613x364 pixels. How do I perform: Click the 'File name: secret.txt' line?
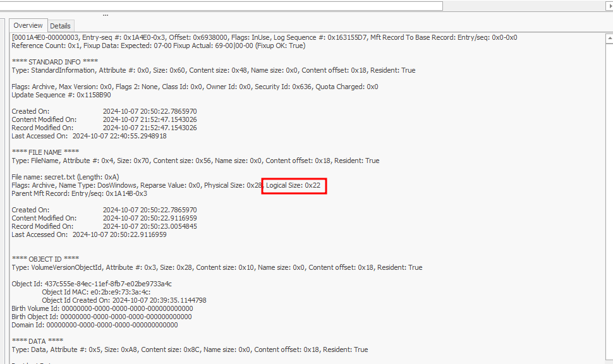[x=65, y=177]
